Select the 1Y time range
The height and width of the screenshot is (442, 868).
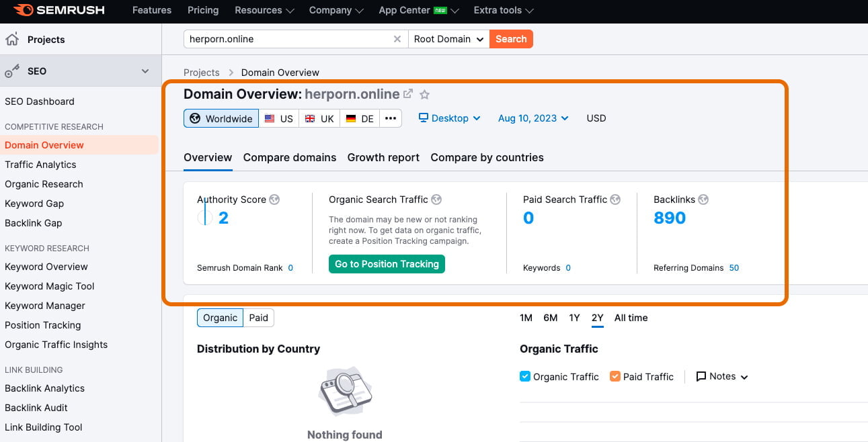point(574,318)
